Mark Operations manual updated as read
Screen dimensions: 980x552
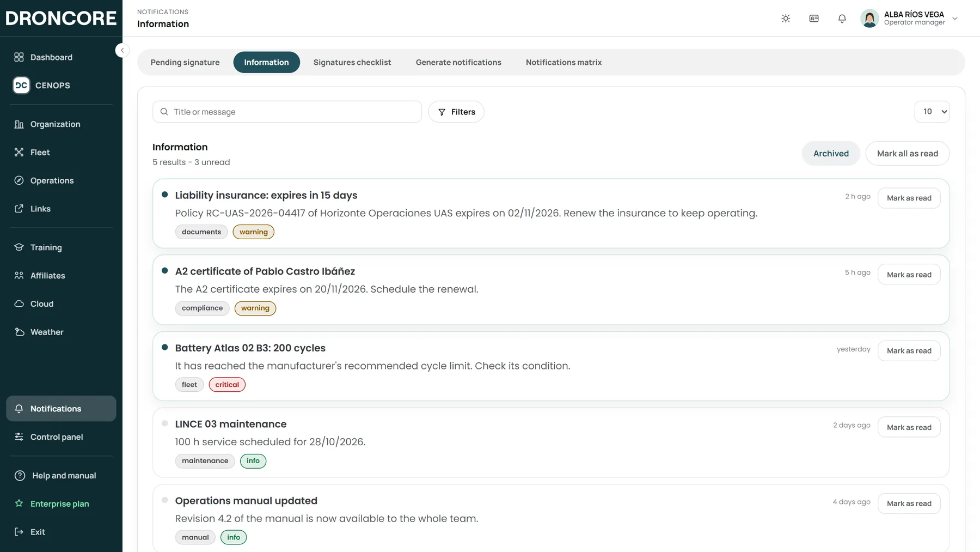[x=909, y=504]
